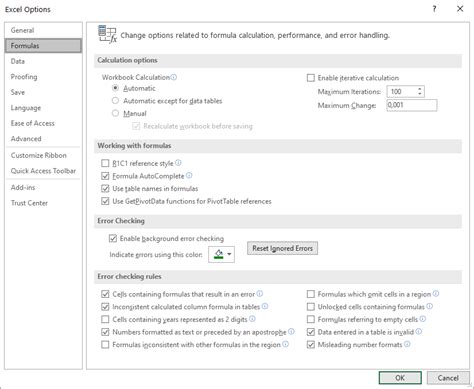This screenshot has height=389, width=474.
Task: Select the Formulas category
Action: [x=43, y=46]
